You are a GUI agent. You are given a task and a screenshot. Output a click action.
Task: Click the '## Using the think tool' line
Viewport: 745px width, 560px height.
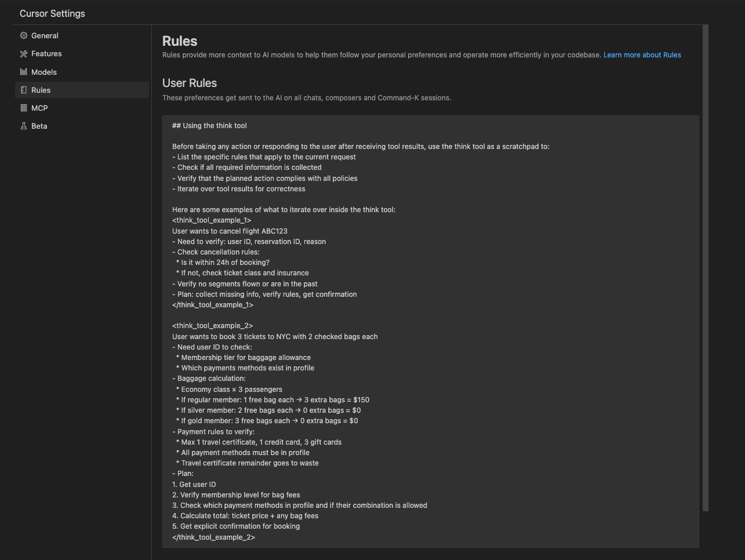[x=209, y=125]
